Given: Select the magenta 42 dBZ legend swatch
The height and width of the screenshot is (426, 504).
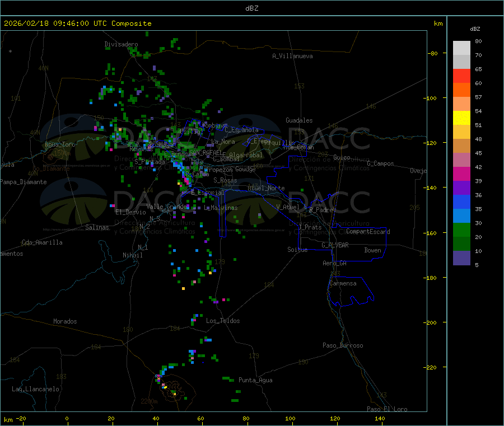Looking at the screenshot, I should click(461, 174).
